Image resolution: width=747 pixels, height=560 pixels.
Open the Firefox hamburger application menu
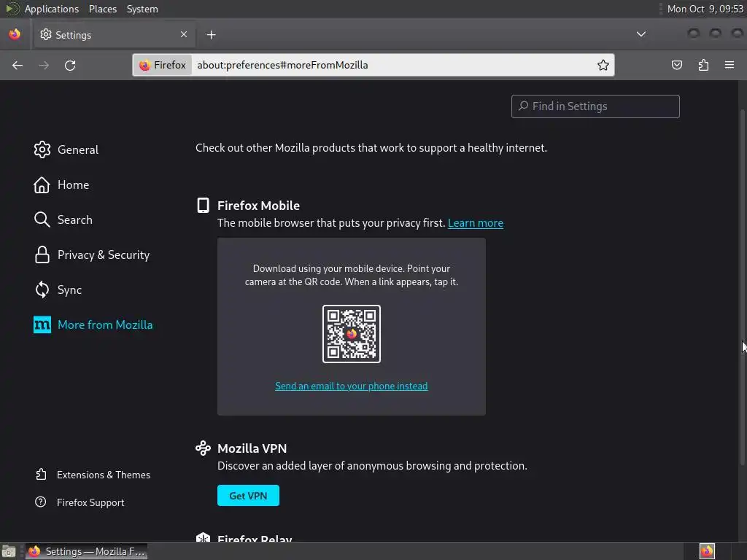point(729,65)
